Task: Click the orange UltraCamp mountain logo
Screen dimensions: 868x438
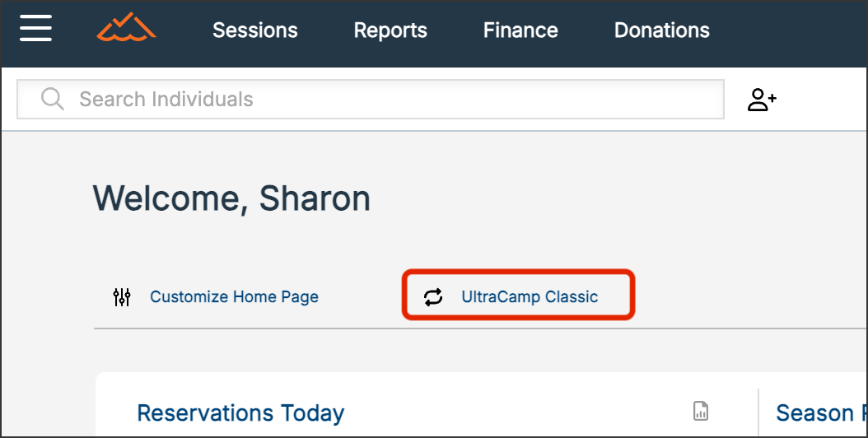Action: point(126,29)
